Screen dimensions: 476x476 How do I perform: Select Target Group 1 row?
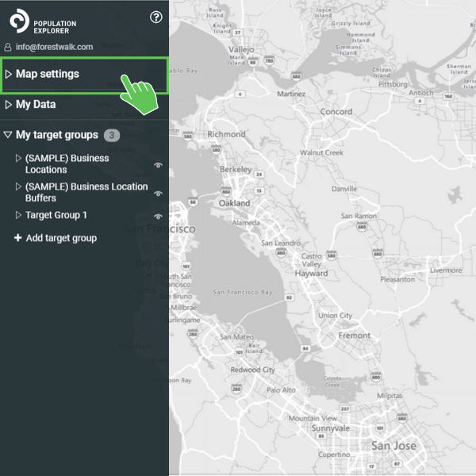[56, 215]
